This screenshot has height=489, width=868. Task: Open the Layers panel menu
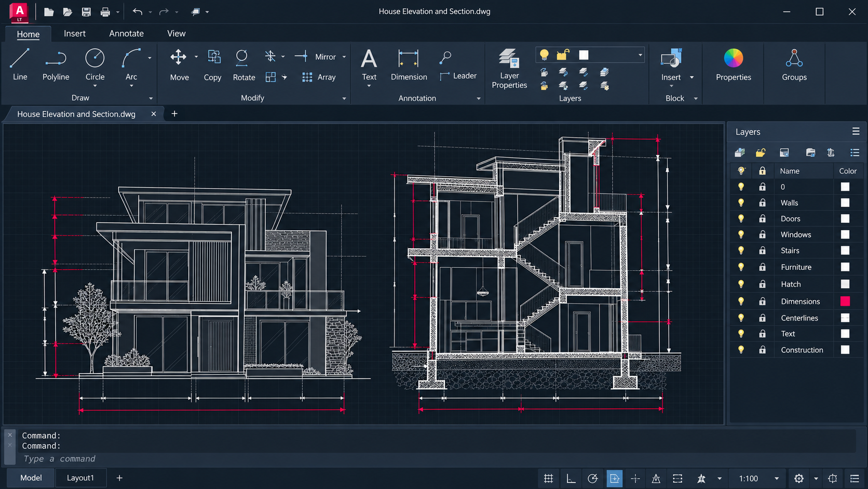pyautogui.click(x=856, y=131)
